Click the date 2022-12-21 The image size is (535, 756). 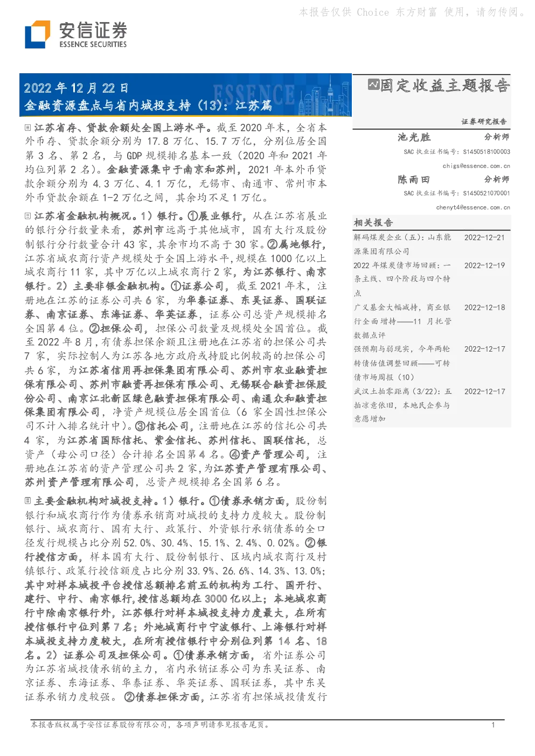(484, 237)
